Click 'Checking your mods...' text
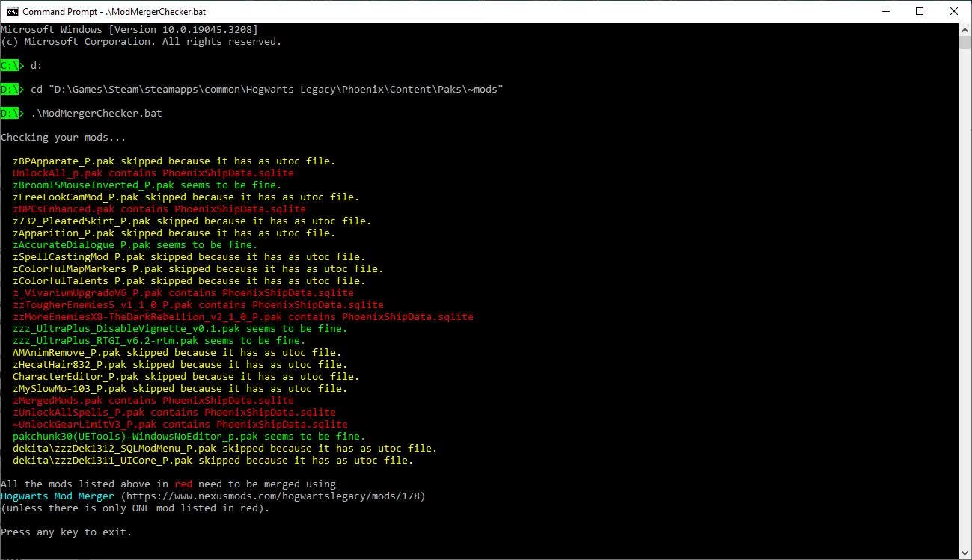972x560 pixels. point(64,138)
